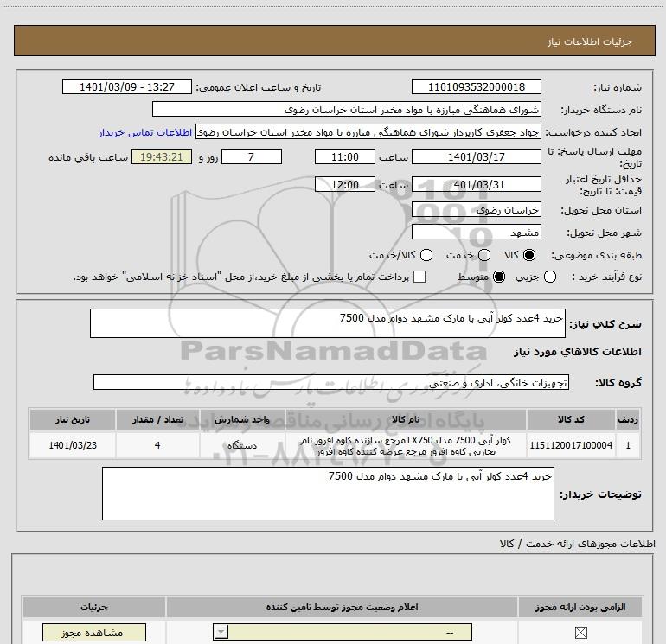This screenshot has width=666, height=644.
Task: Click اطلاعات مجوزهای ارائه خدمت heading
Action: point(578,544)
